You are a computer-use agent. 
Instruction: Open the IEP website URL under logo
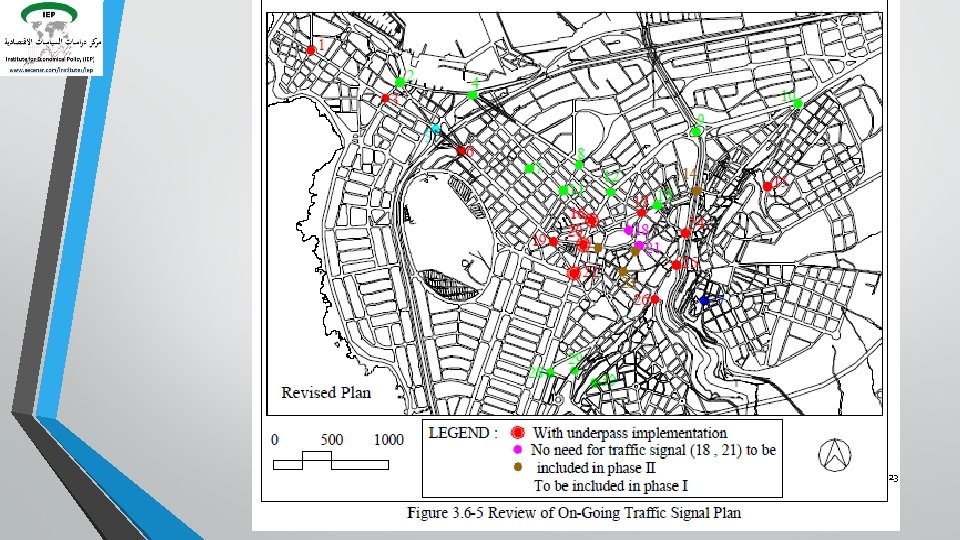tap(51, 70)
